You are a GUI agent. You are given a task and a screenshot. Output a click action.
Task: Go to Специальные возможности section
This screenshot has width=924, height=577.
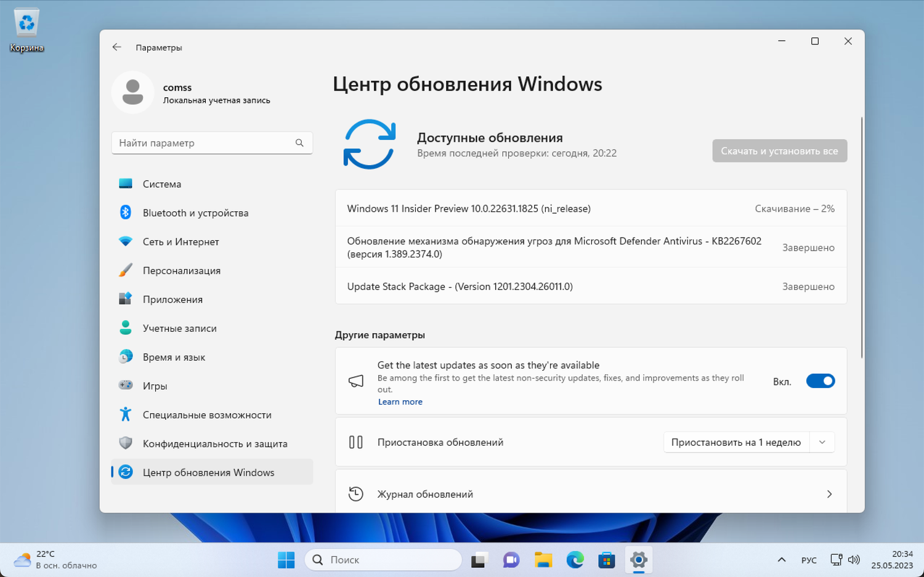pyautogui.click(x=212, y=414)
